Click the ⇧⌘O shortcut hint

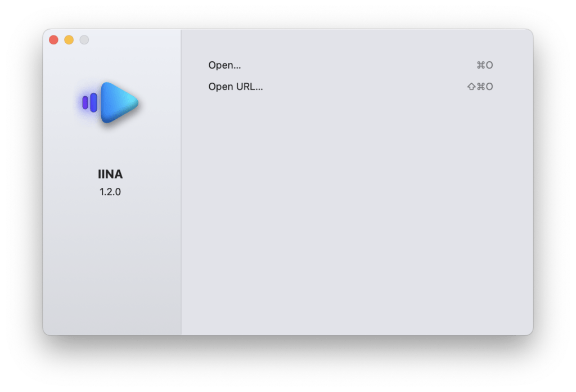point(480,87)
